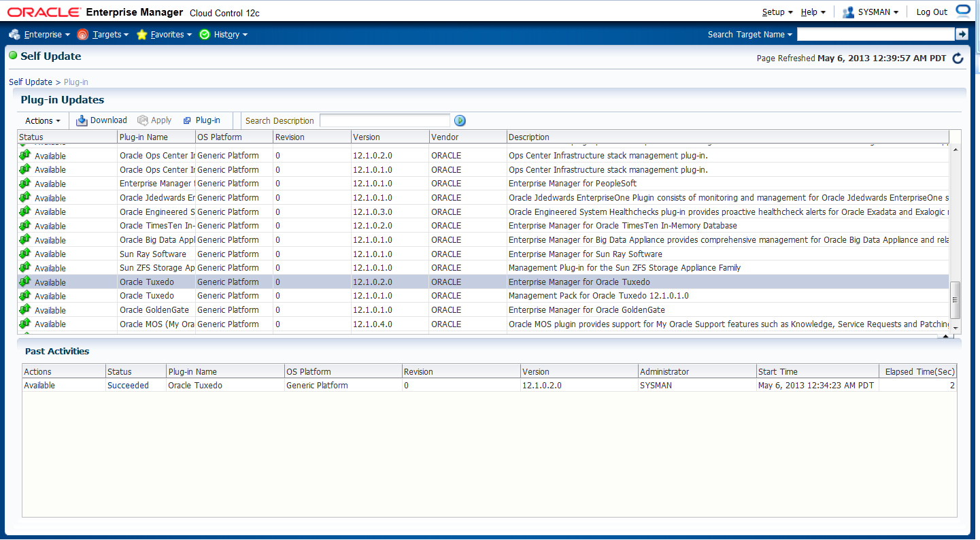Open the Targets menu
This screenshot has width=980, height=540.
103,35
